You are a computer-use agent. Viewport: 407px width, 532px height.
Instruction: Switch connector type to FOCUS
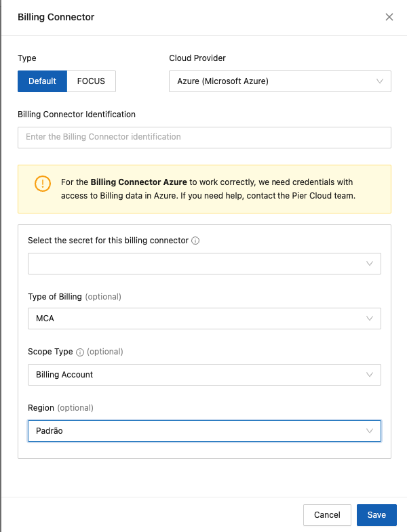tap(91, 81)
